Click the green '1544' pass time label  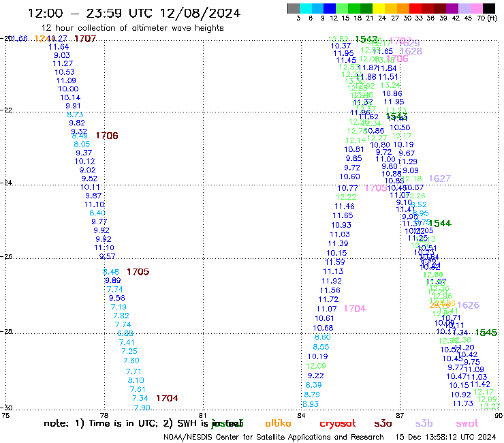(440, 224)
